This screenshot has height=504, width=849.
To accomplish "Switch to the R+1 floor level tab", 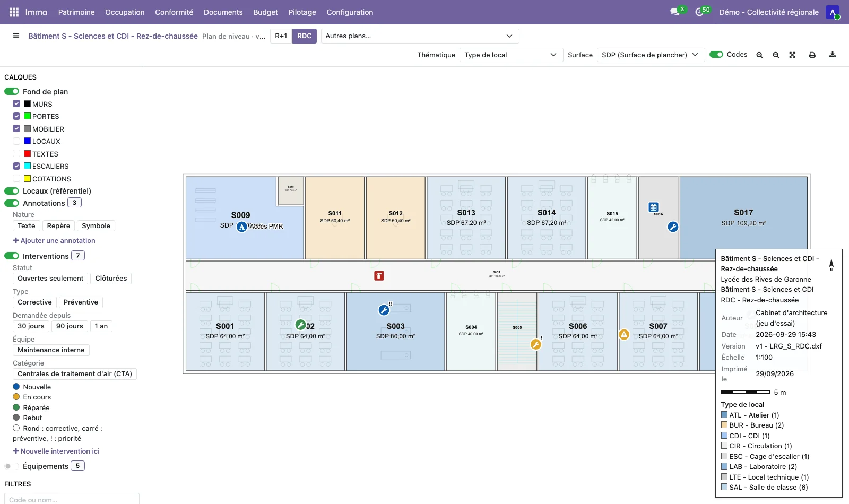I will pyautogui.click(x=281, y=36).
